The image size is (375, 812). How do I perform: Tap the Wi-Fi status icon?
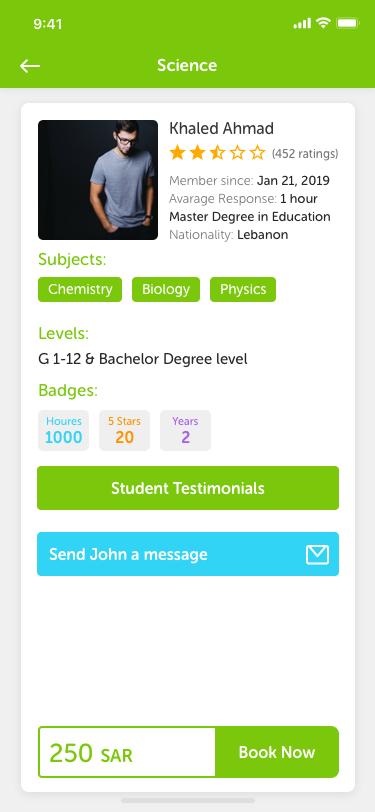click(x=324, y=23)
